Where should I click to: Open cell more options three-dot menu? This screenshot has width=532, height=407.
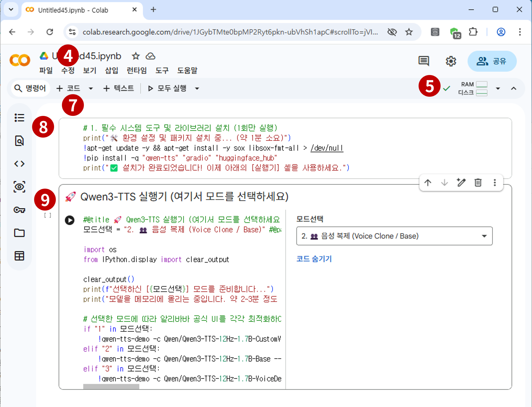coord(495,182)
